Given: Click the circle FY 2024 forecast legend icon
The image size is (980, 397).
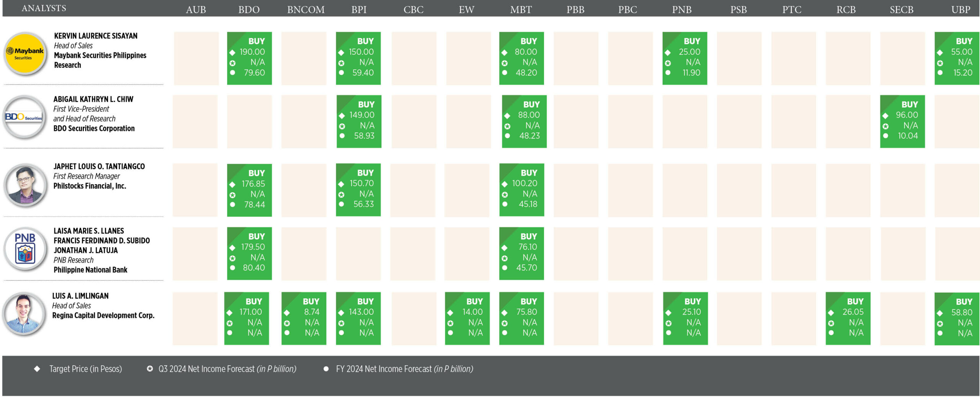Looking at the screenshot, I should [x=326, y=369].
